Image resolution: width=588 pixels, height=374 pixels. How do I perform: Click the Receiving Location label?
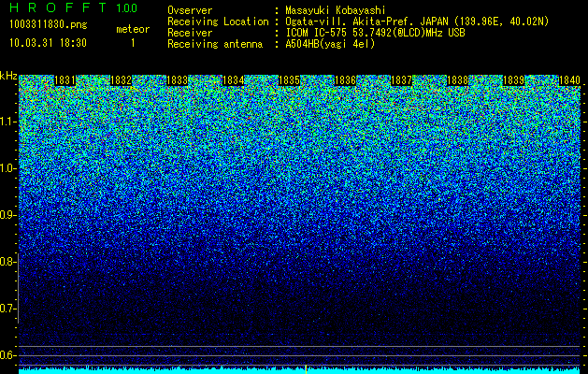click(218, 22)
